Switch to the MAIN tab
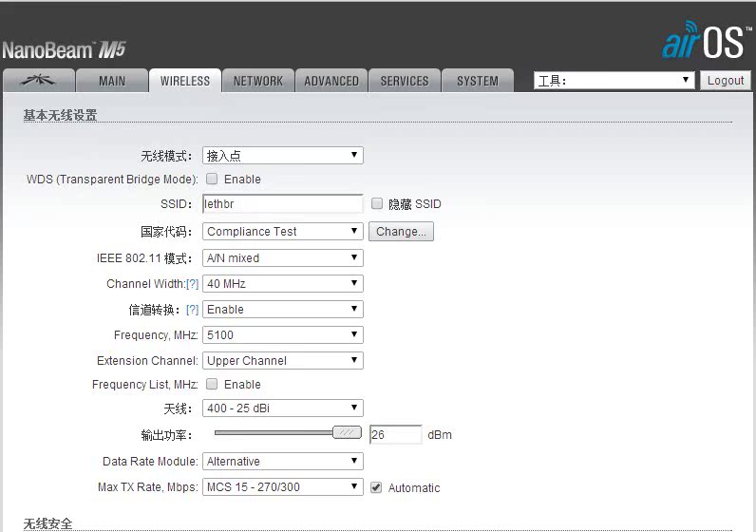 point(112,81)
